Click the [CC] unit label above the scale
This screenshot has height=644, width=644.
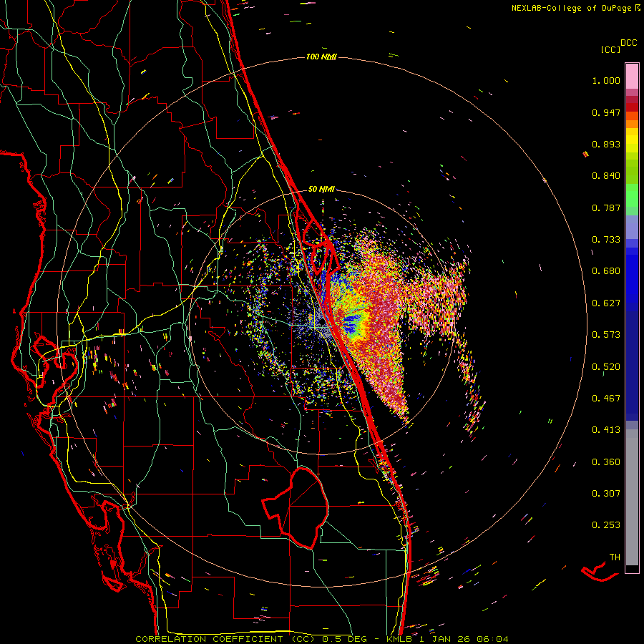pos(611,49)
